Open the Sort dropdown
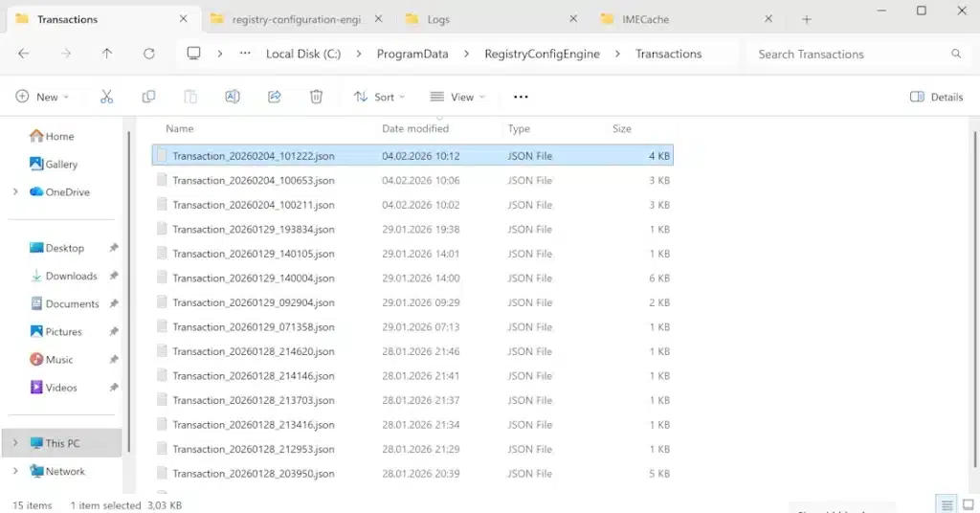Screen dimensions: 980x513 379,97
